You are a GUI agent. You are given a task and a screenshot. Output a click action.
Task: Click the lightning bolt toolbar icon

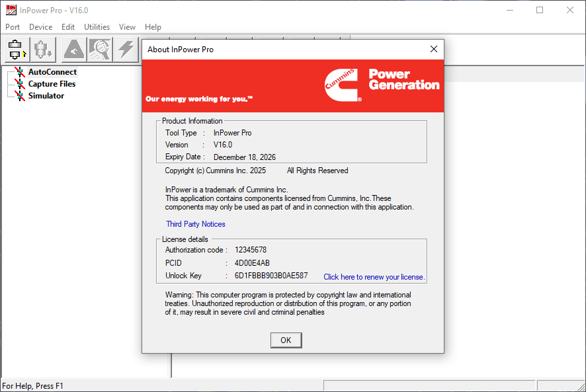point(126,50)
